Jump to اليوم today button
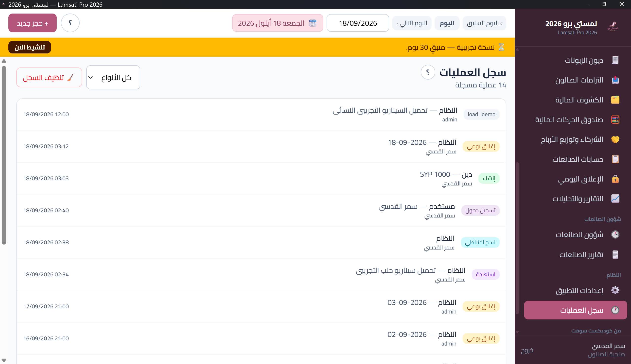 447,23
